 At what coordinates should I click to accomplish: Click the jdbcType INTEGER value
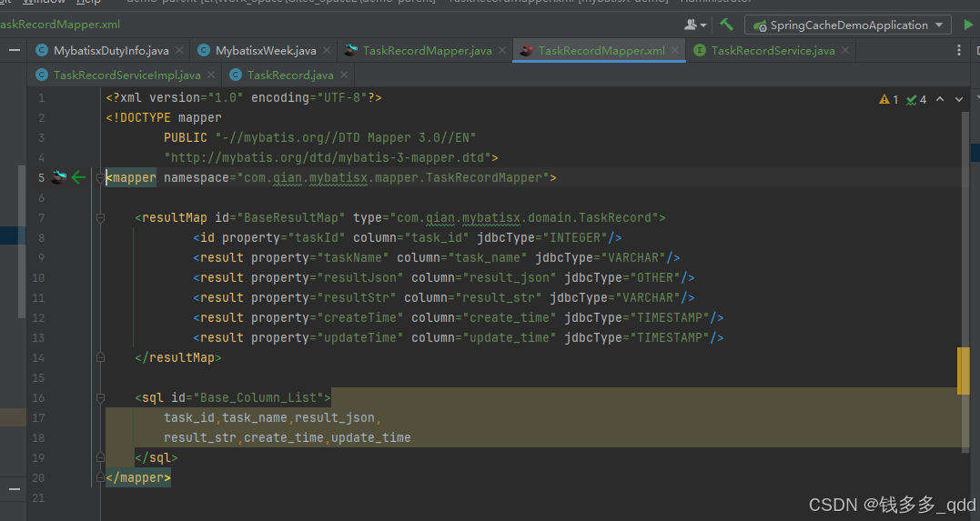tap(575, 238)
